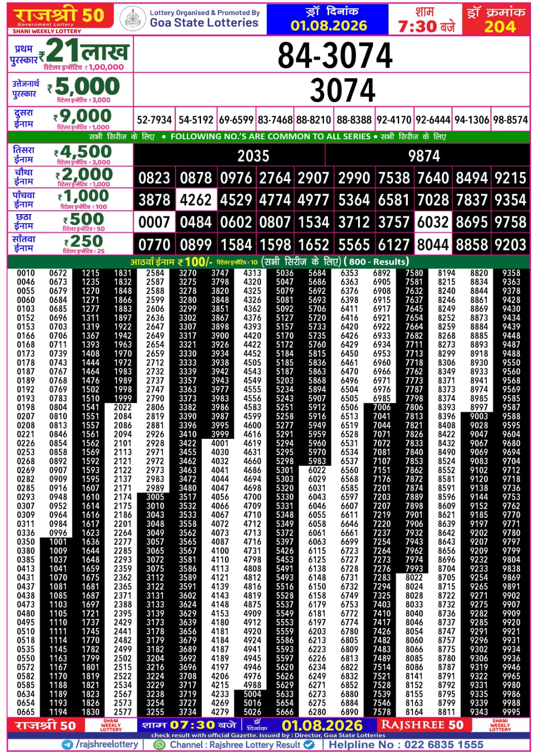Select fourth prize number 9215

(x=510, y=178)
